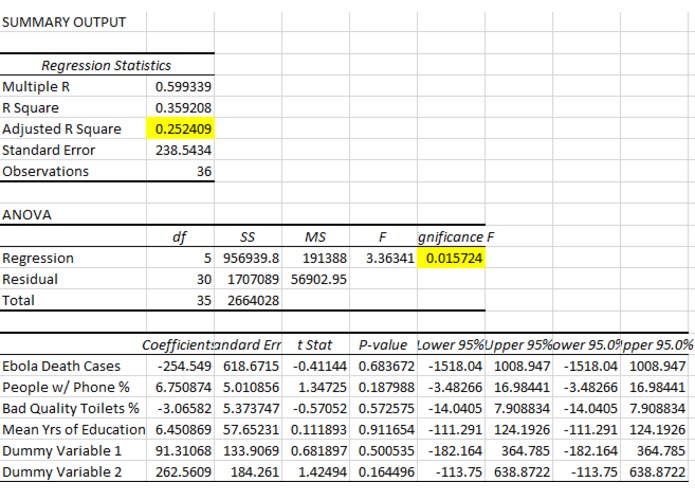The width and height of the screenshot is (695, 494).
Task: Select the ANOVA df column header
Action: tap(179, 237)
